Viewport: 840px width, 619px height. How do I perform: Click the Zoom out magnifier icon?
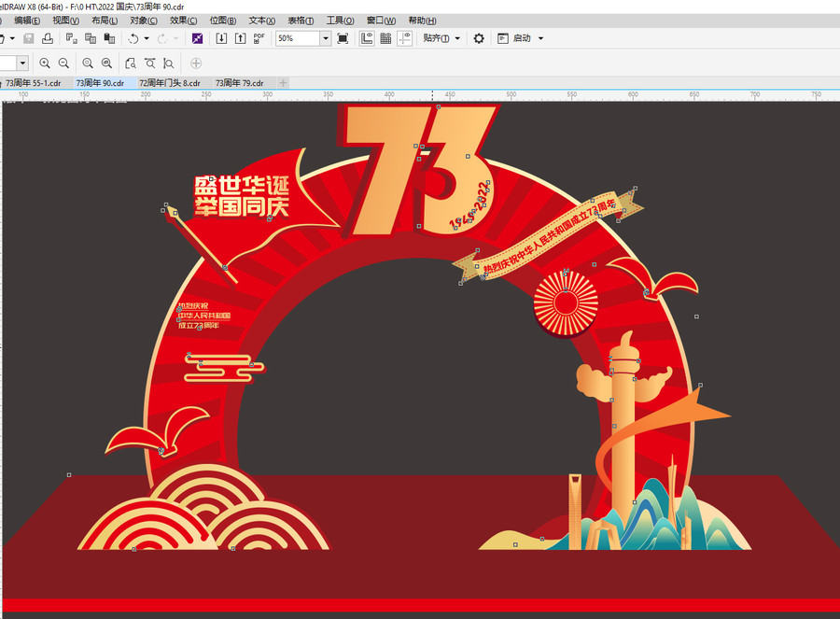pos(63,63)
